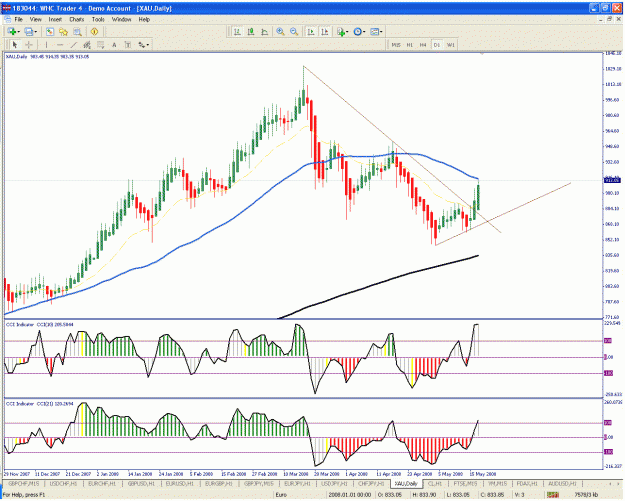Click the chart window icon beside File menu
This screenshot has height=501, width=625.
(x=8, y=19)
